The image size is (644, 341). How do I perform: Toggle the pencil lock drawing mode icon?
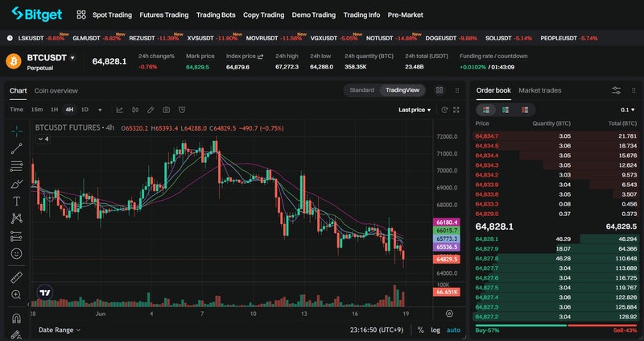[16, 335]
